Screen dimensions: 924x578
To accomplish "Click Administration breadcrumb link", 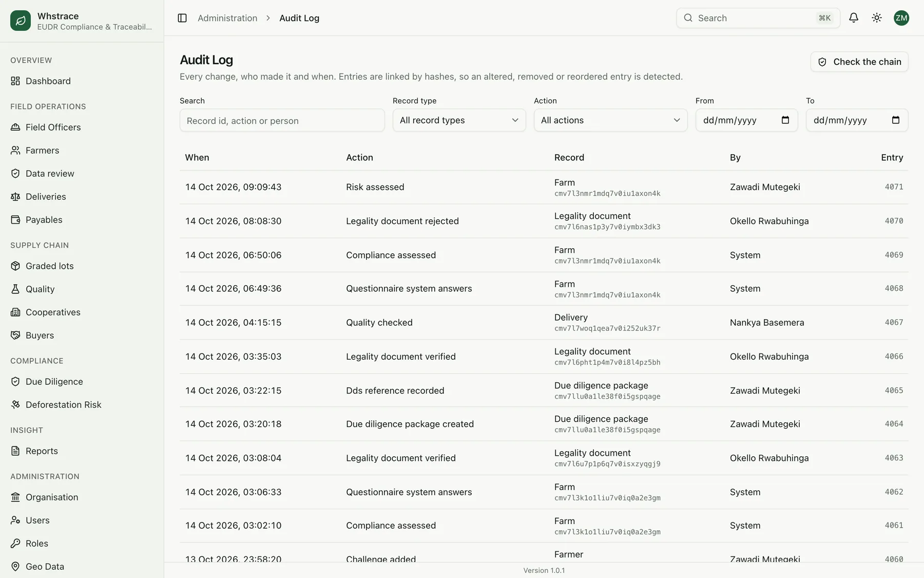I will 227,18.
